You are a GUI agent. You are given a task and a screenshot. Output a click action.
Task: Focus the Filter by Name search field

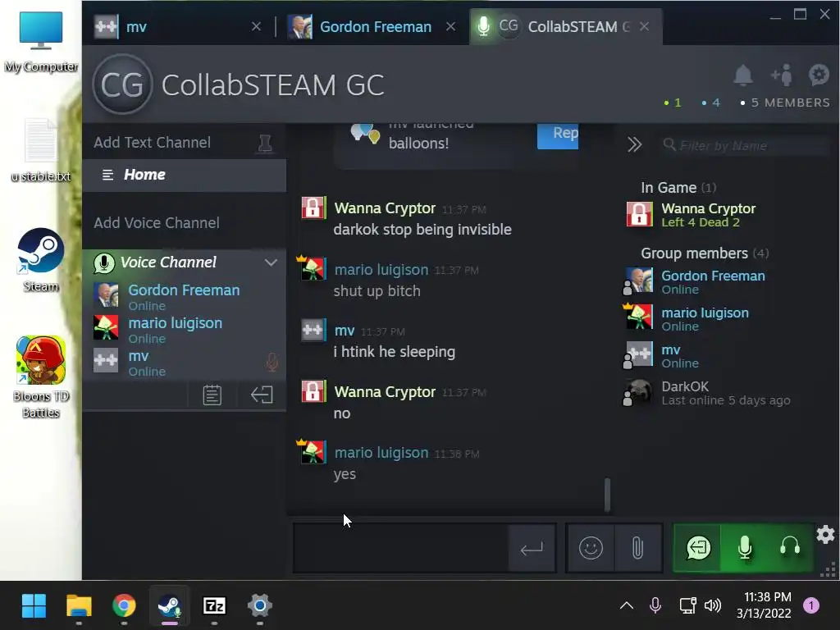[x=745, y=145]
